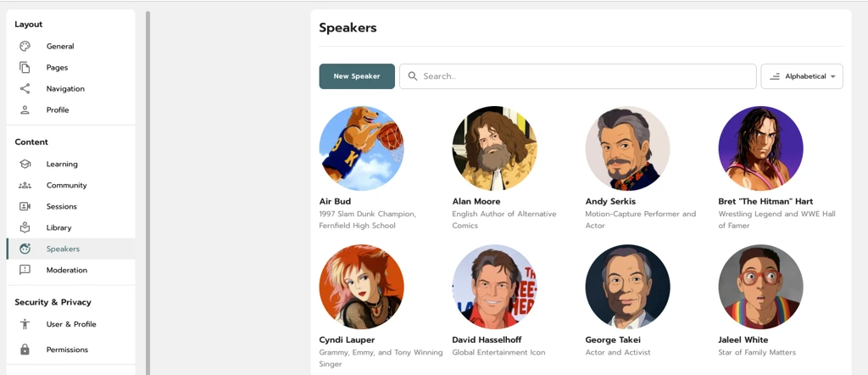Open the Air Bud speaker avatar

point(361,148)
